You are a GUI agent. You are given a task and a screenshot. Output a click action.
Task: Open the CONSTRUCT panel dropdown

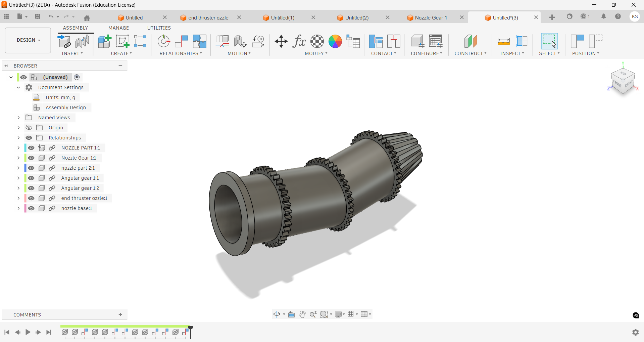click(x=470, y=53)
